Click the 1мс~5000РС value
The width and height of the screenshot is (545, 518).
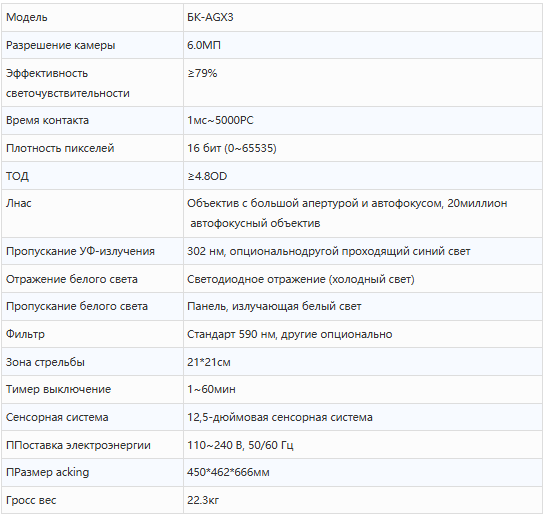[220, 120]
